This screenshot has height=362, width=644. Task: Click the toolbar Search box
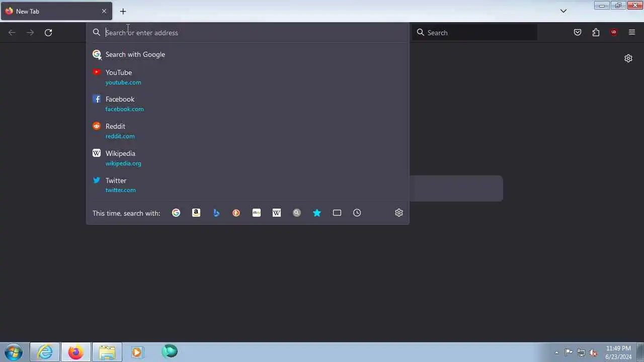click(474, 33)
